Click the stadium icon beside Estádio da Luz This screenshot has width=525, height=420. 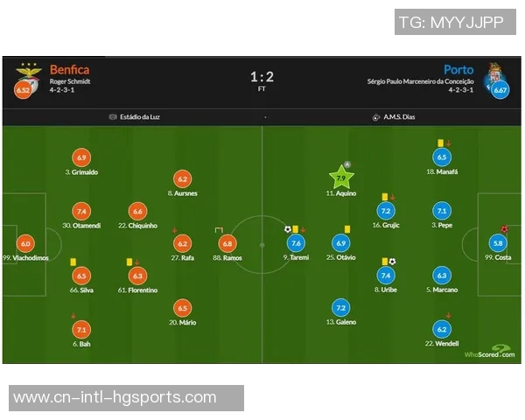click(113, 116)
